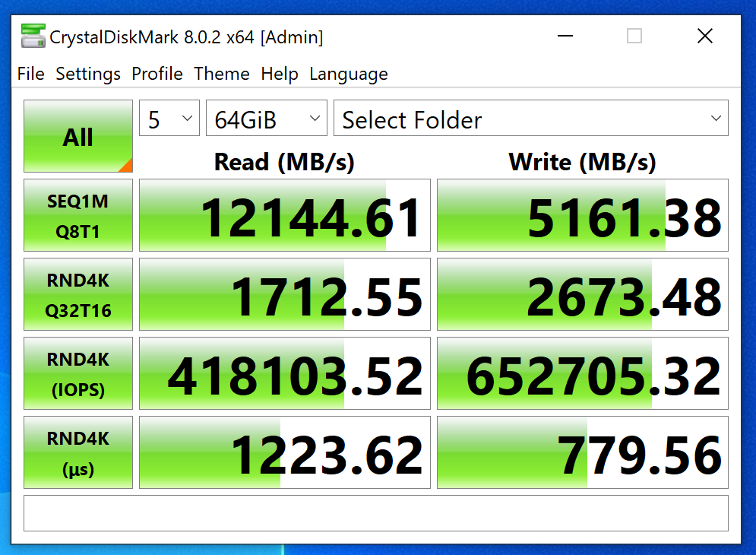The height and width of the screenshot is (555, 756).
Task: Click the CrystalDiskMark app icon in title bar
Action: 33,36
